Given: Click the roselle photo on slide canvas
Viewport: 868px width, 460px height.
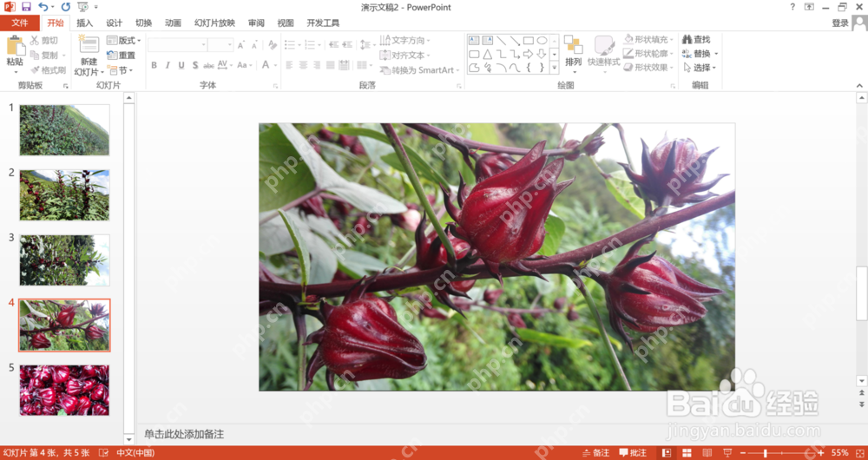Looking at the screenshot, I should (x=496, y=257).
